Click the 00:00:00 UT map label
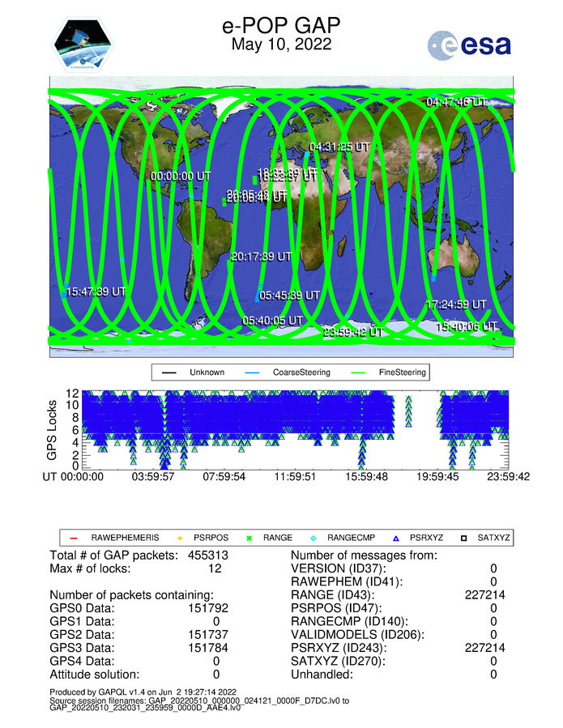The image size is (563, 728). 181,176
